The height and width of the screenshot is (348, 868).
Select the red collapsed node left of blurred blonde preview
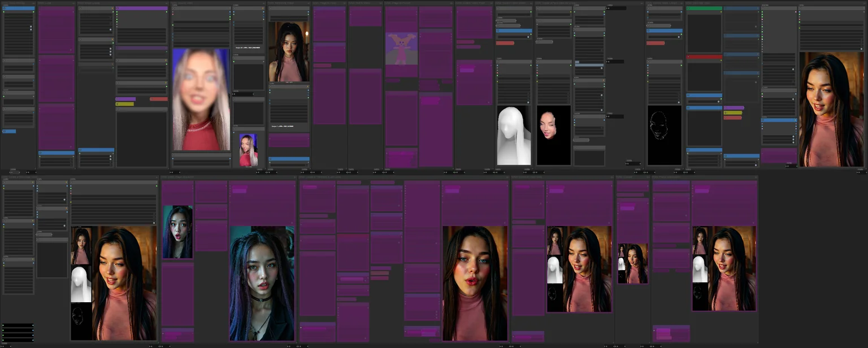click(x=159, y=99)
